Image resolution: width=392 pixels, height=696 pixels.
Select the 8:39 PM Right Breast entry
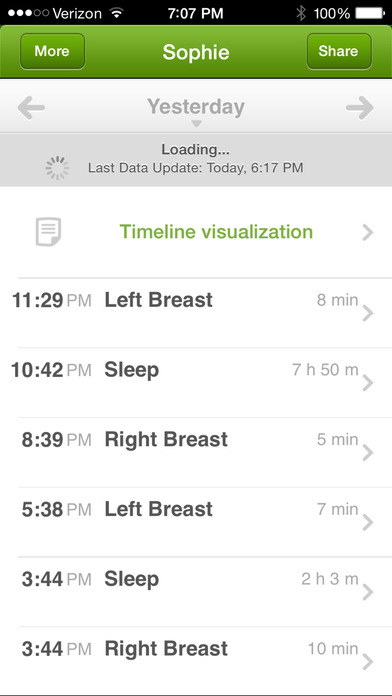pos(196,452)
